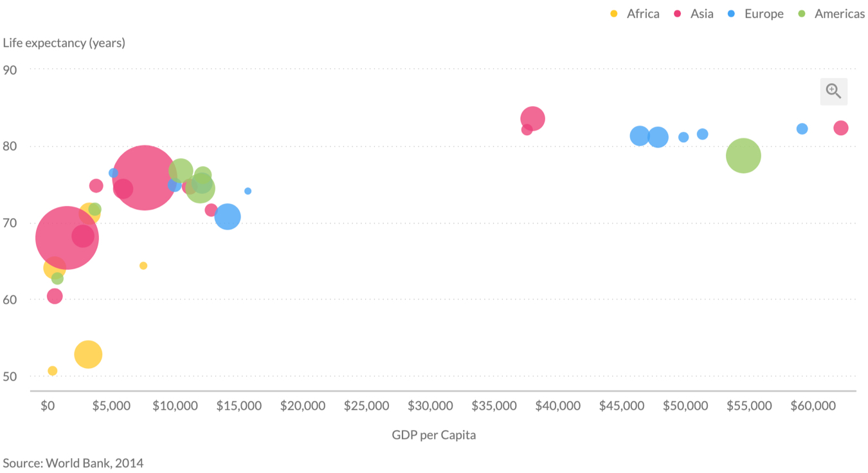
Task: Click the blue bubble near $59,000
Action: 802,129
